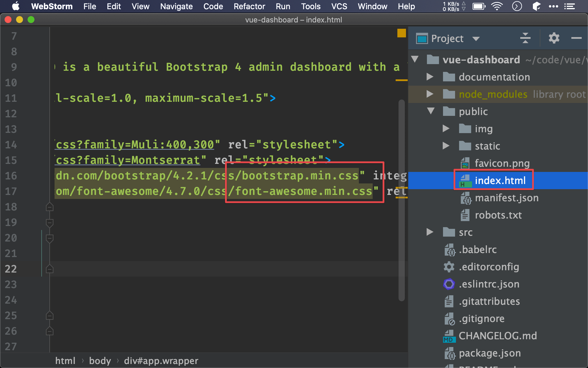Toggle code fold marker on line 18
This screenshot has width=588, height=368.
point(49,207)
